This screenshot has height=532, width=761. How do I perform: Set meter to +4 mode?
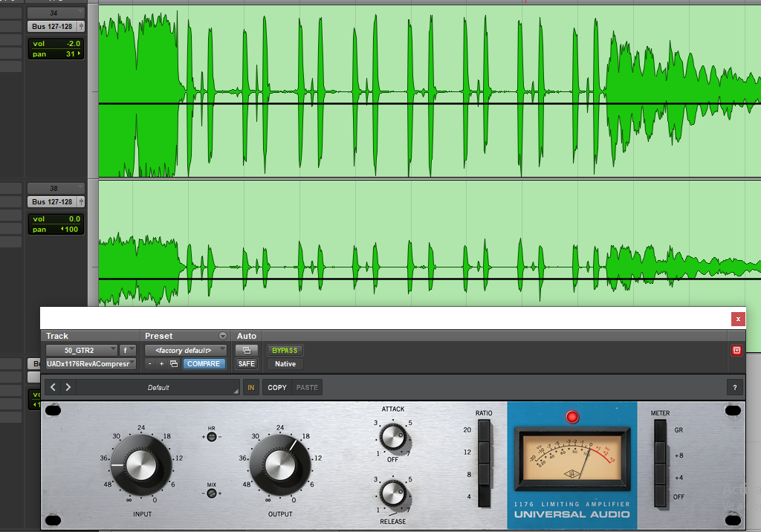[x=660, y=474]
